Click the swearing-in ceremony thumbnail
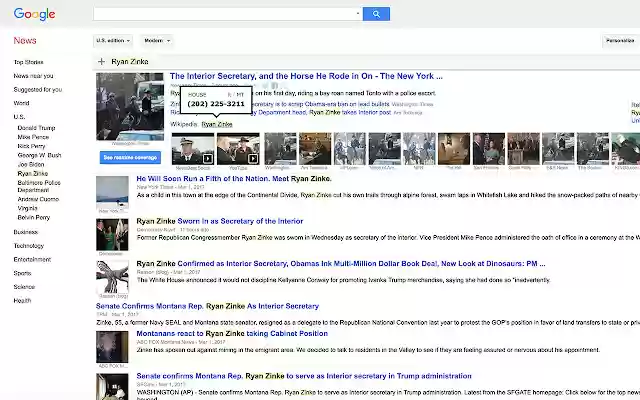640x400 pixels. pos(112,235)
